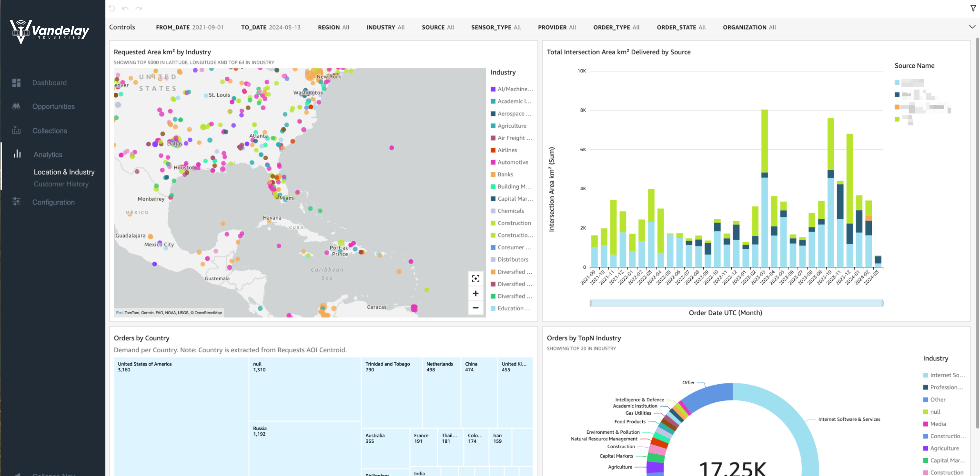Select the Location & Industry tab
Image resolution: width=980 pixels, height=476 pixels.
pos(64,172)
